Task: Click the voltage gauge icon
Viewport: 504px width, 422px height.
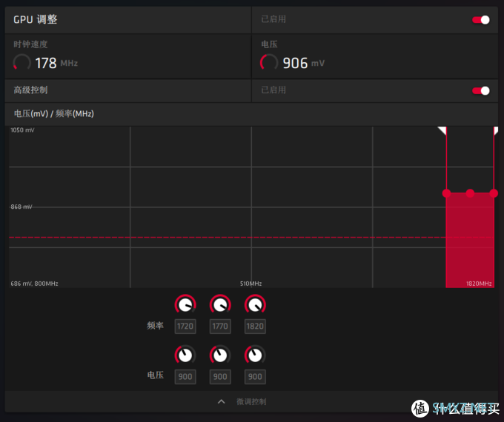Action: [x=269, y=62]
